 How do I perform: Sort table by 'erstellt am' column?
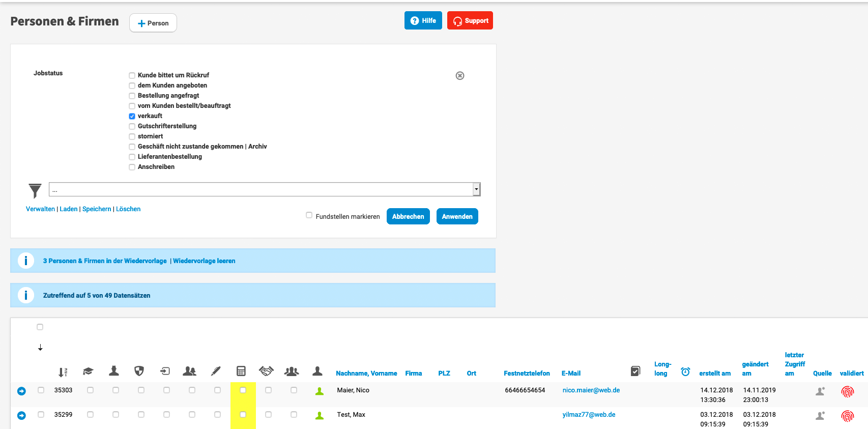[715, 374]
